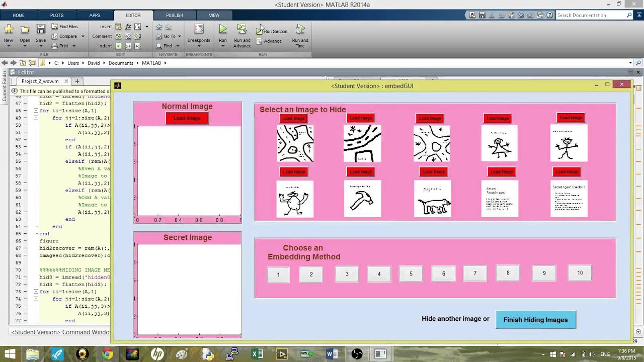The height and width of the screenshot is (362, 644).
Task: Expand the Go To dropdown
Action: (179, 36)
